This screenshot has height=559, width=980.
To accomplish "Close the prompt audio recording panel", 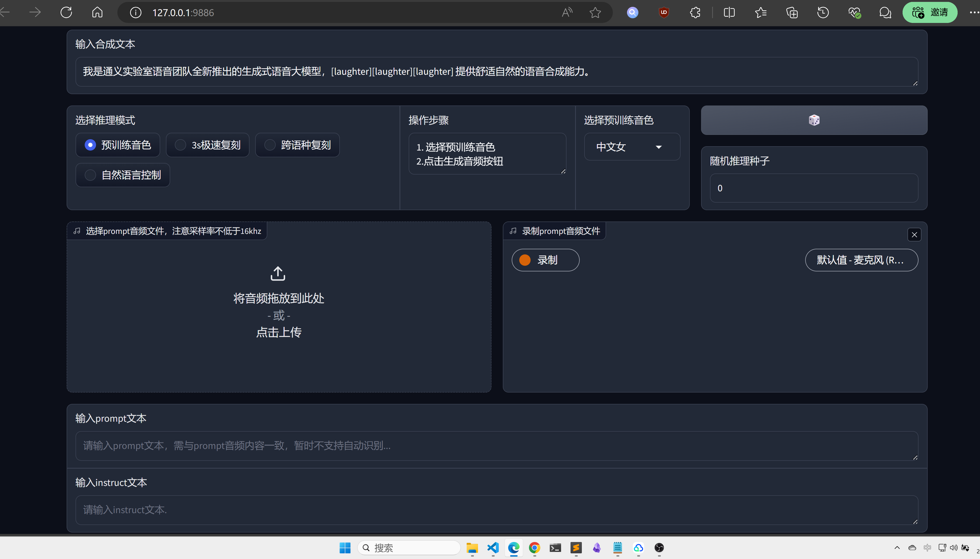I will click(x=914, y=235).
